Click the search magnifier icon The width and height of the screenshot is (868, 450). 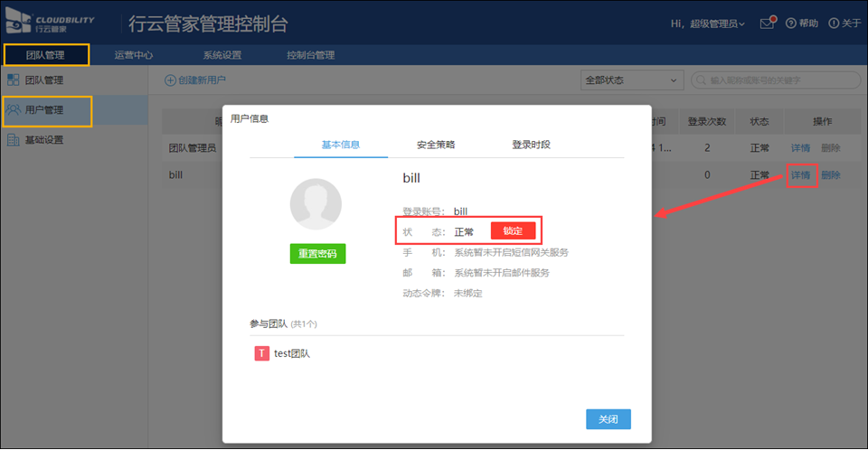[x=701, y=80]
